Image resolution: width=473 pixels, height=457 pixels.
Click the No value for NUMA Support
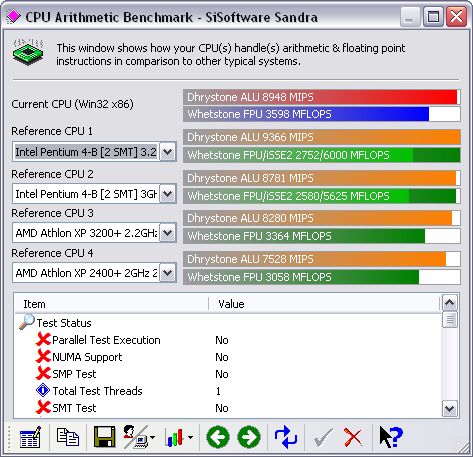pos(222,357)
